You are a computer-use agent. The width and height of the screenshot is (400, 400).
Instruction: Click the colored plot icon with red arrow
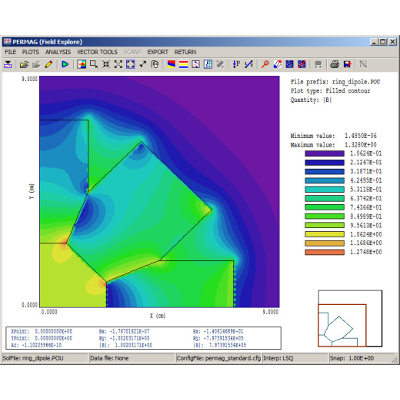[81, 64]
